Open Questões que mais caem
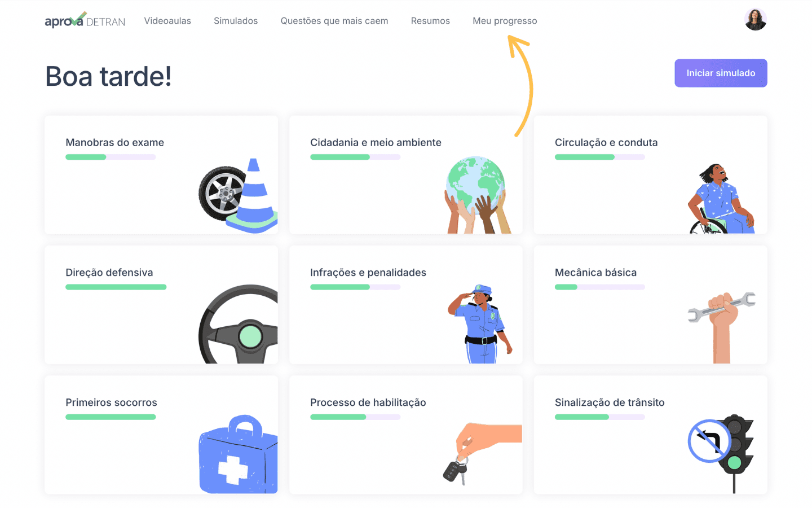The height and width of the screenshot is (508, 812). [x=334, y=21]
